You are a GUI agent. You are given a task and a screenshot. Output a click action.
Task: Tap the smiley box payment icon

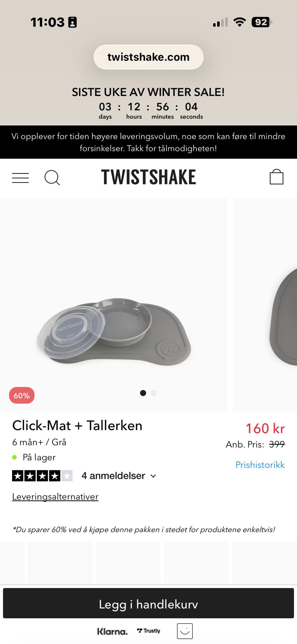185,631
